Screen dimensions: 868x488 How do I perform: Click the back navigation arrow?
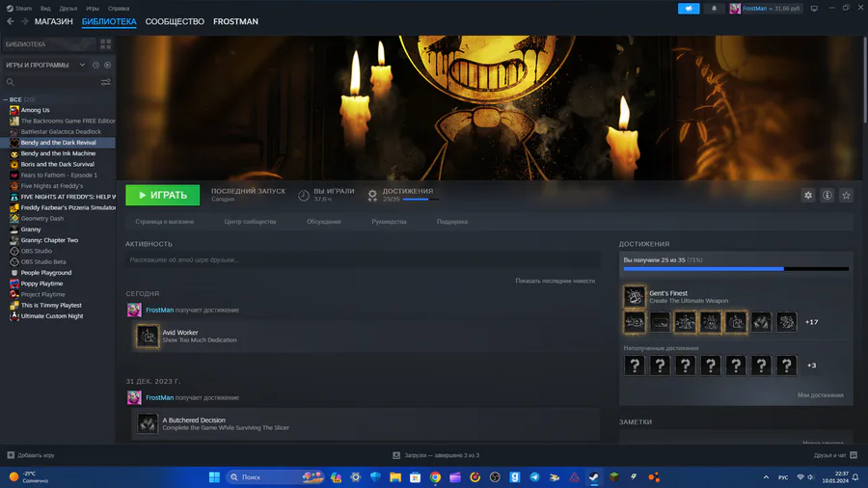pyautogui.click(x=11, y=21)
